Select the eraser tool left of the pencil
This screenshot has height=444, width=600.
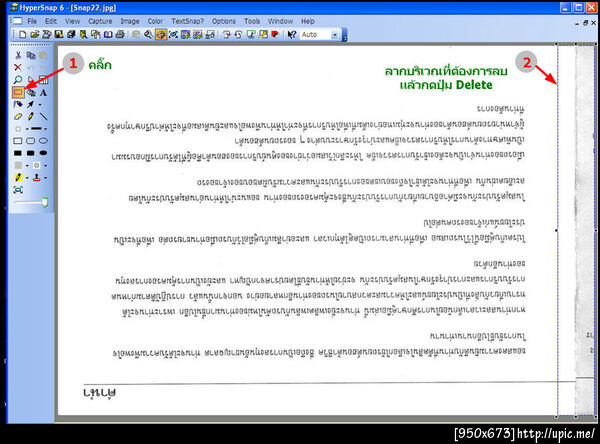coord(18,116)
